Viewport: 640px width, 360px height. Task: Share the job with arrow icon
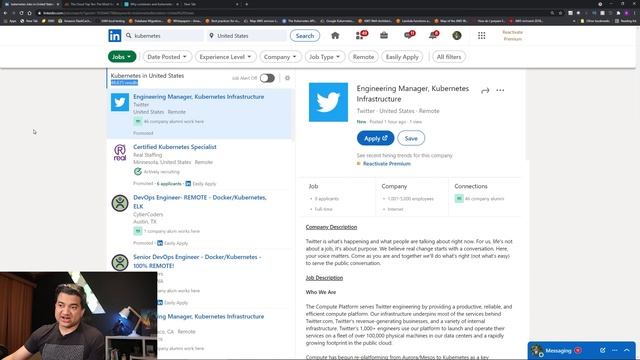pyautogui.click(x=485, y=91)
